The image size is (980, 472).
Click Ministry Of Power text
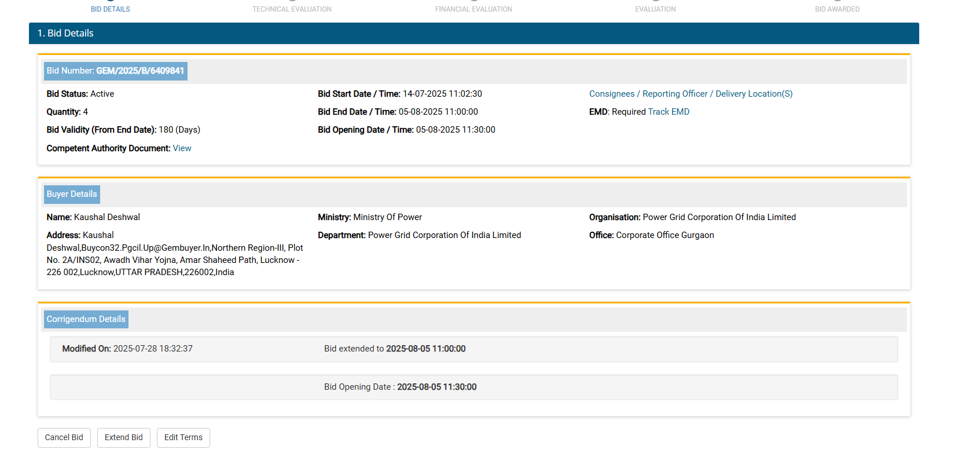click(387, 217)
